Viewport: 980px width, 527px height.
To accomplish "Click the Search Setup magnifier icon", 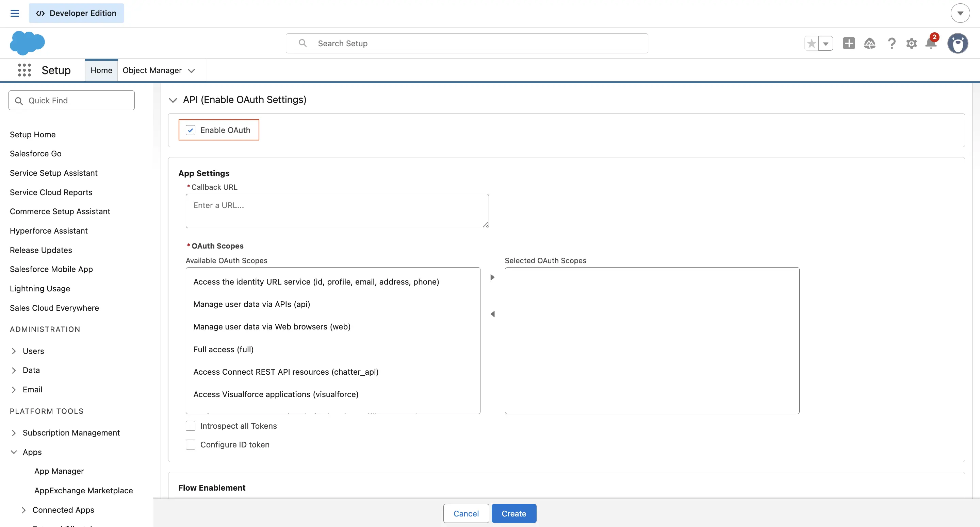I will tap(303, 43).
